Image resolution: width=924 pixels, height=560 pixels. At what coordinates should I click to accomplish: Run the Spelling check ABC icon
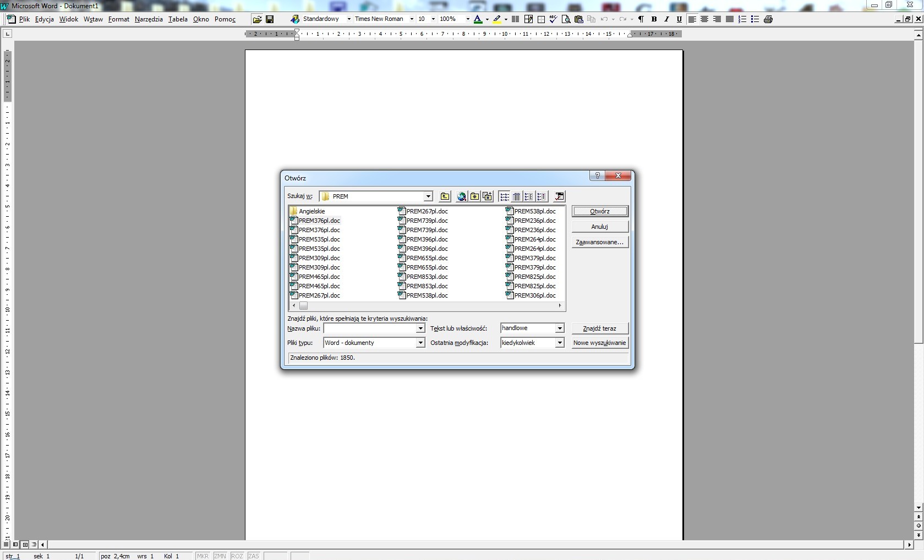(553, 19)
